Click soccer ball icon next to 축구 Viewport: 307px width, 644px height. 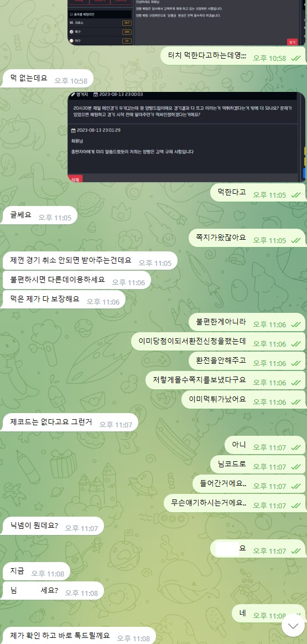[x=72, y=32]
